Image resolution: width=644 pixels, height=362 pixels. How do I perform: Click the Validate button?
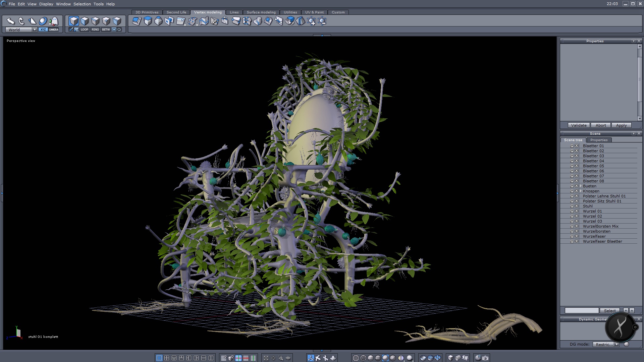[x=579, y=125]
